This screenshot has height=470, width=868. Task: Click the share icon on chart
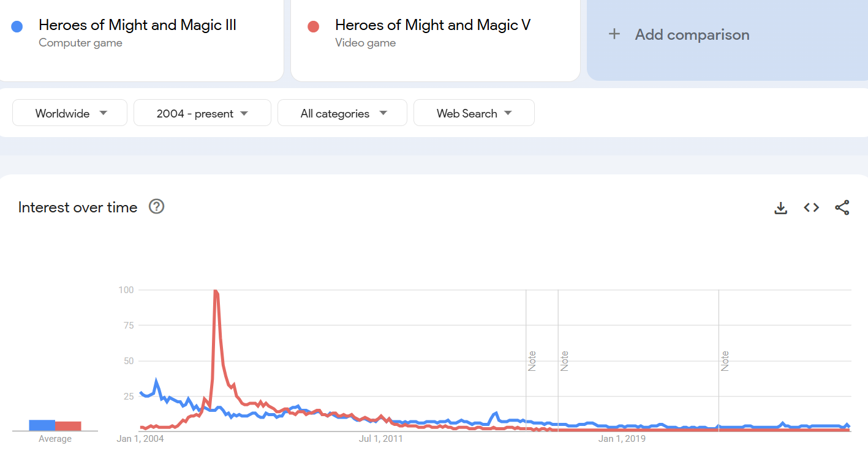pos(842,208)
